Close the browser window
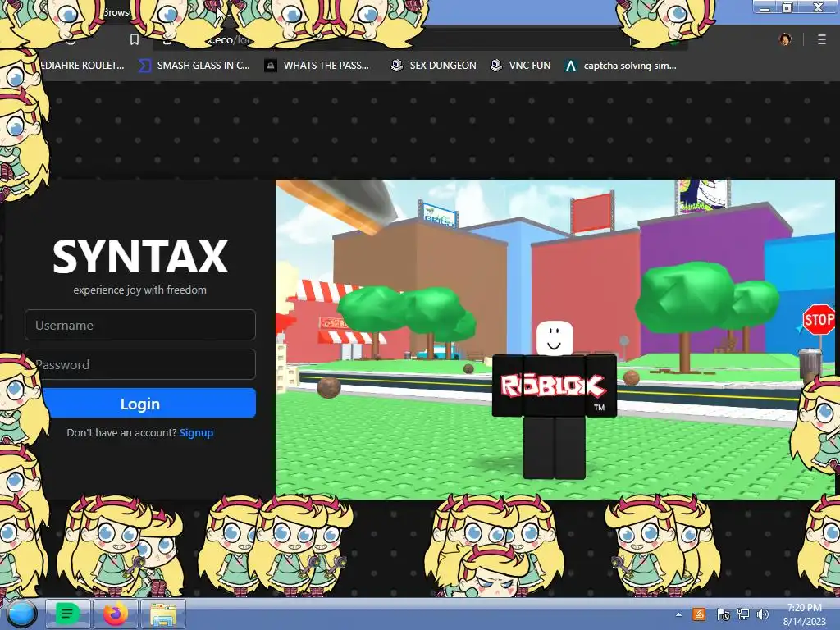840x630 pixels. [818, 7]
